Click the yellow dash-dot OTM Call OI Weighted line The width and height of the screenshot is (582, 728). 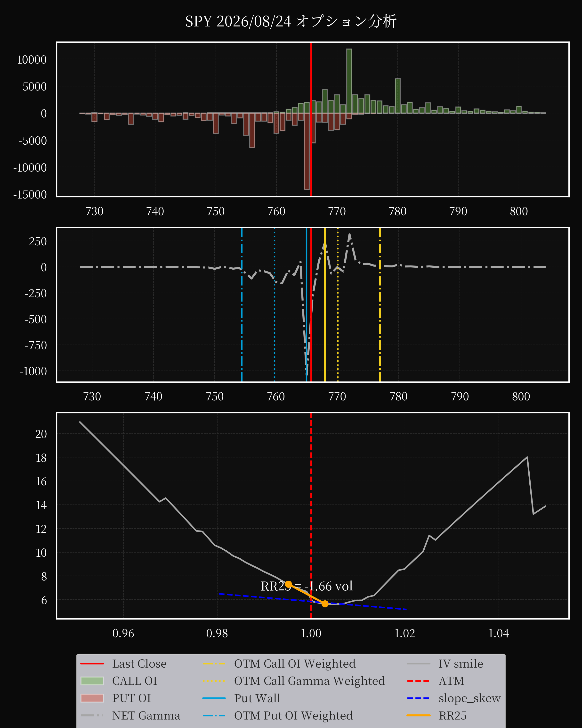380,305
